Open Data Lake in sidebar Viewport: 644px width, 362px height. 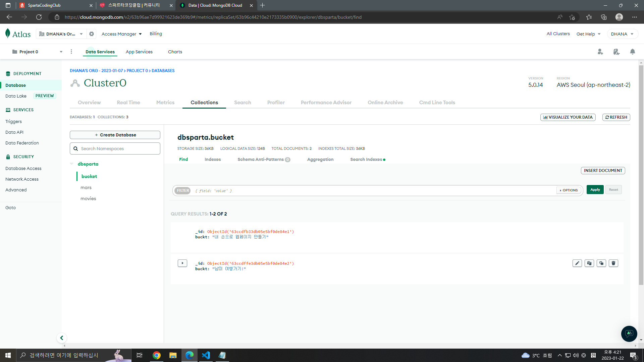tap(16, 96)
